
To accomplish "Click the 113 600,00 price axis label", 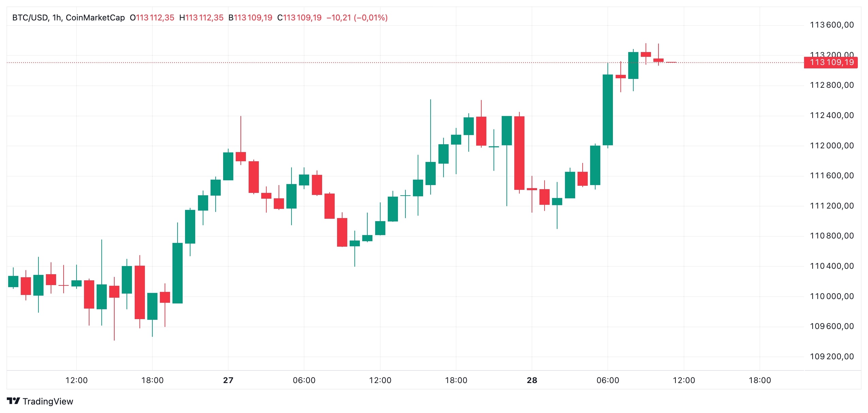I will [832, 25].
